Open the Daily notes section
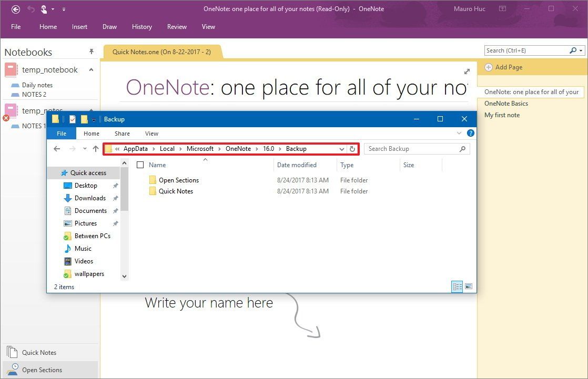The width and height of the screenshot is (588, 379). (x=37, y=85)
